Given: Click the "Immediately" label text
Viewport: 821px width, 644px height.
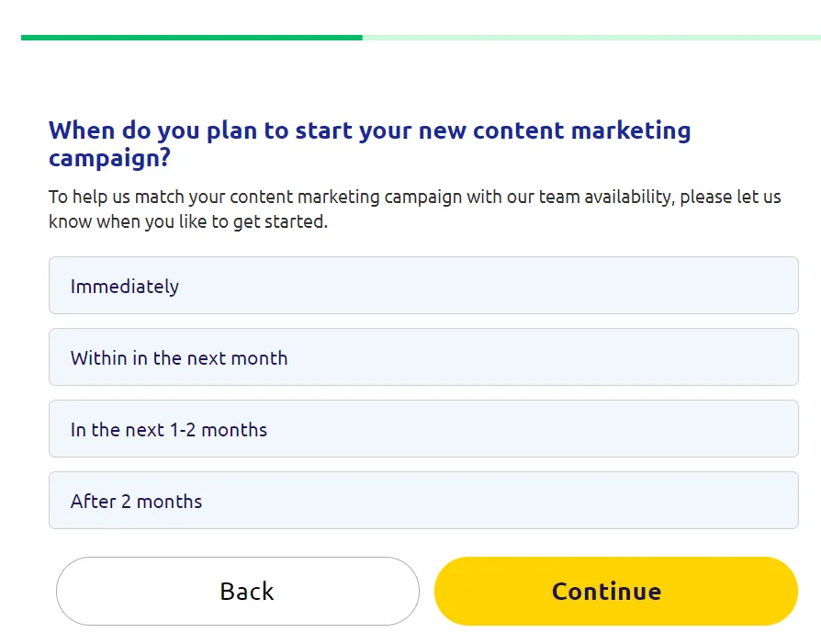Looking at the screenshot, I should pyautogui.click(x=125, y=287).
